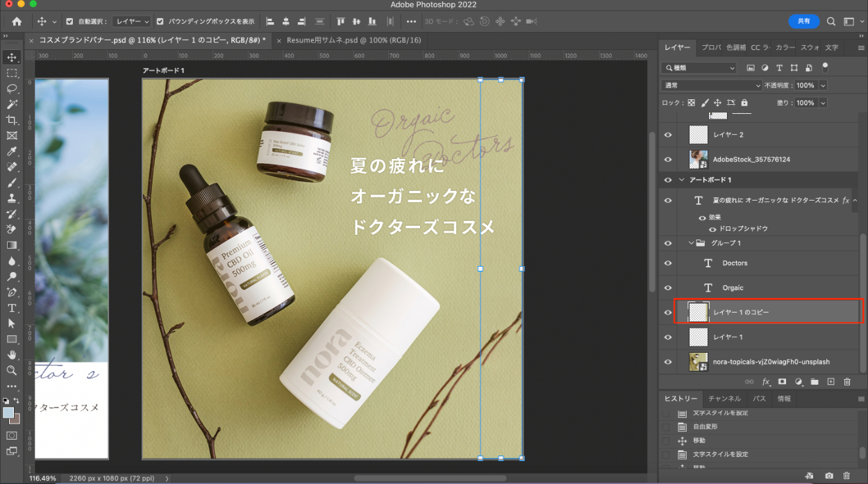
Task: Choose the Zoom tool in toolbar
Action: pos(12,371)
